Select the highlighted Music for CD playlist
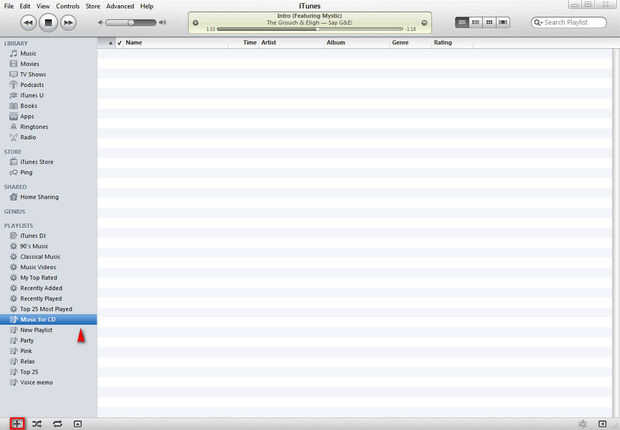The image size is (620, 430). tap(48, 320)
